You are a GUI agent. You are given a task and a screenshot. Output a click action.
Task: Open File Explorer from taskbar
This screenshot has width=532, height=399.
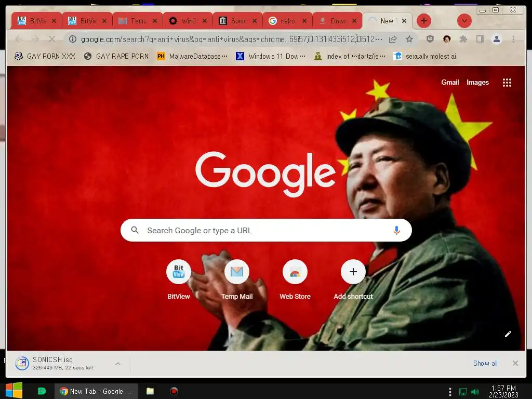(x=150, y=391)
